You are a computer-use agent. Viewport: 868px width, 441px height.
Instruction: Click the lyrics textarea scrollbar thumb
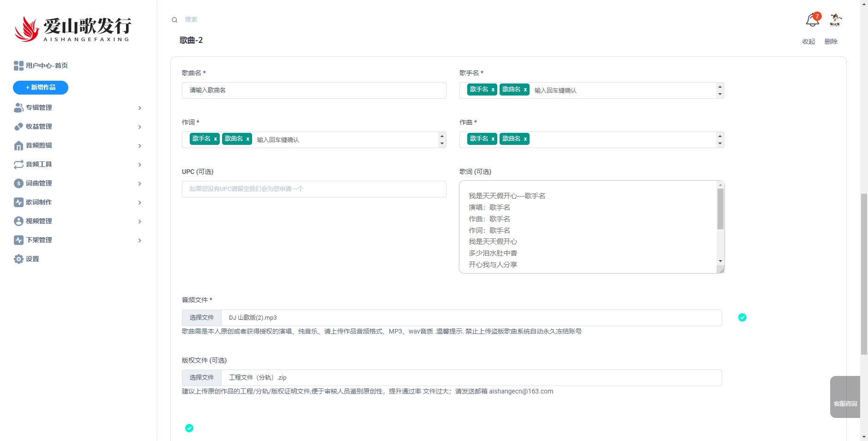(x=720, y=209)
